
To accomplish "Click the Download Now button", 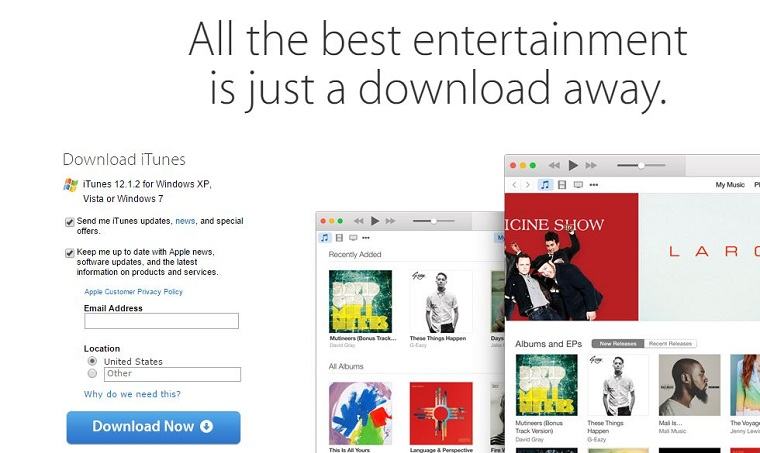I will (153, 427).
